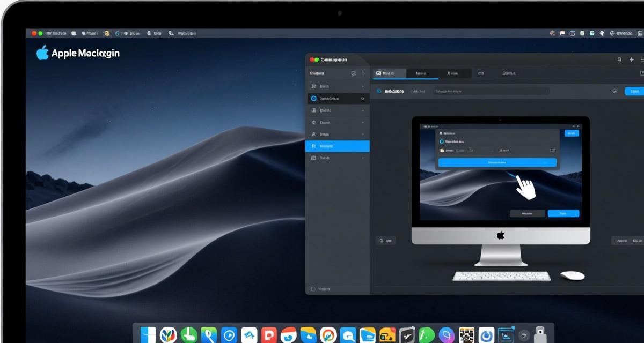Click the grid icon beside the sidebar header
Viewport: 644px width, 343px height.
pos(353,73)
